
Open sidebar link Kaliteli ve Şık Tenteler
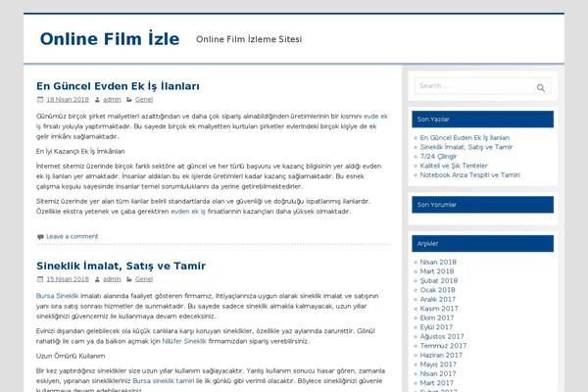454,166
